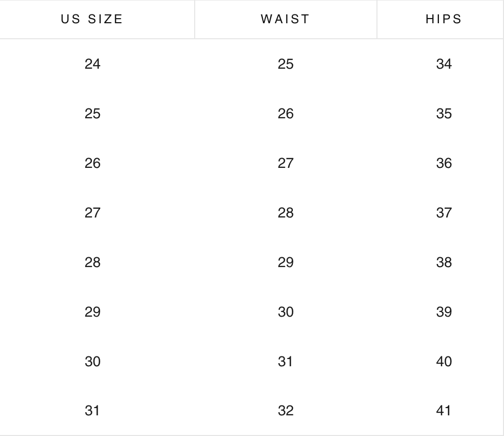Click hips value 40
This screenshot has width=504, height=436.
coord(444,362)
